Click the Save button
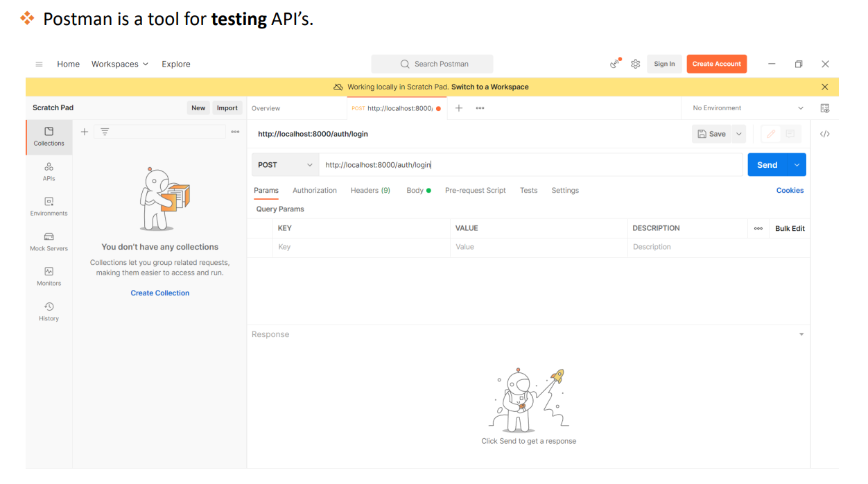Screen dimensions: 868x484 click(712, 134)
